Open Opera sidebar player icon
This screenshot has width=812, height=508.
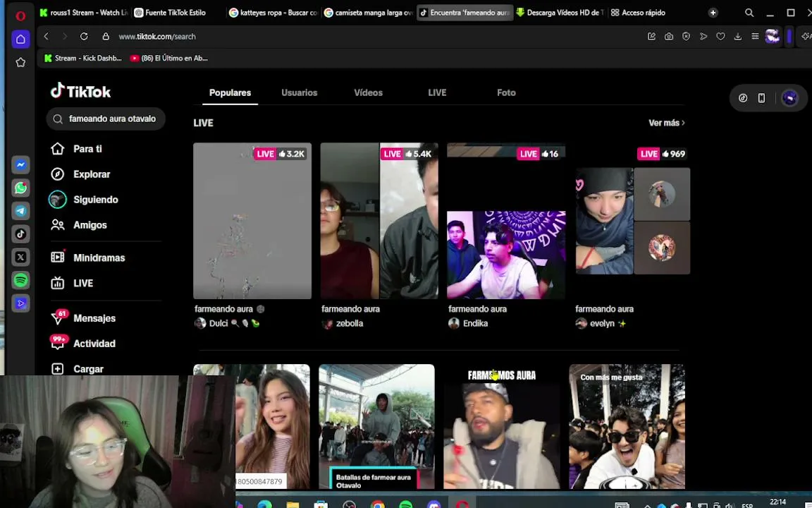20,303
